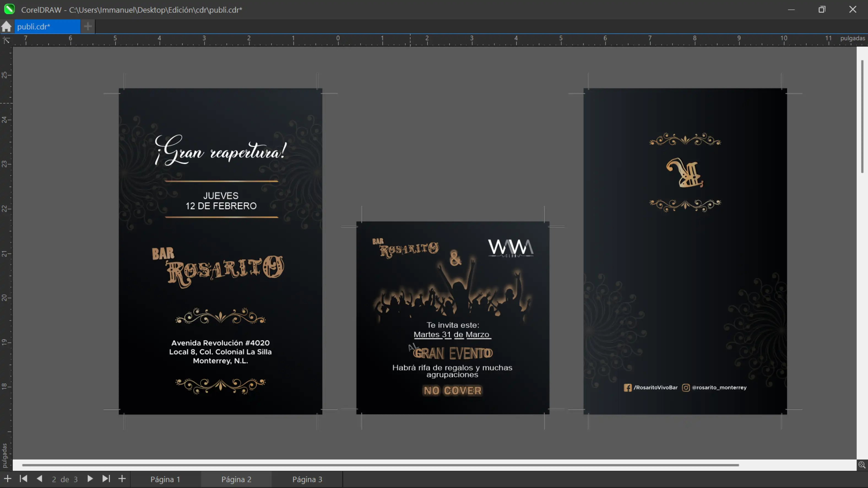The width and height of the screenshot is (868, 488).
Task: Add a page after the current page
Action: tap(122, 479)
